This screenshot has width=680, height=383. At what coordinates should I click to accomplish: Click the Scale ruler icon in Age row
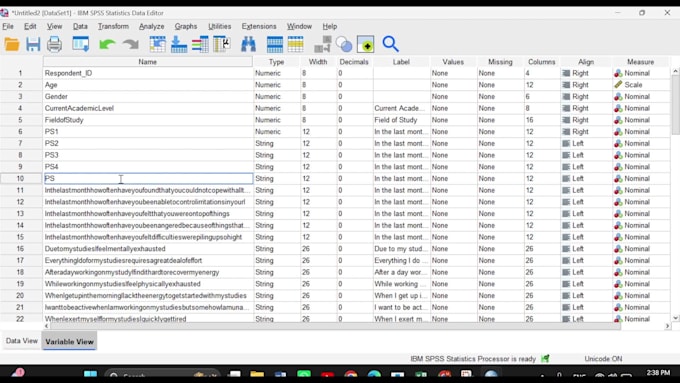click(618, 85)
